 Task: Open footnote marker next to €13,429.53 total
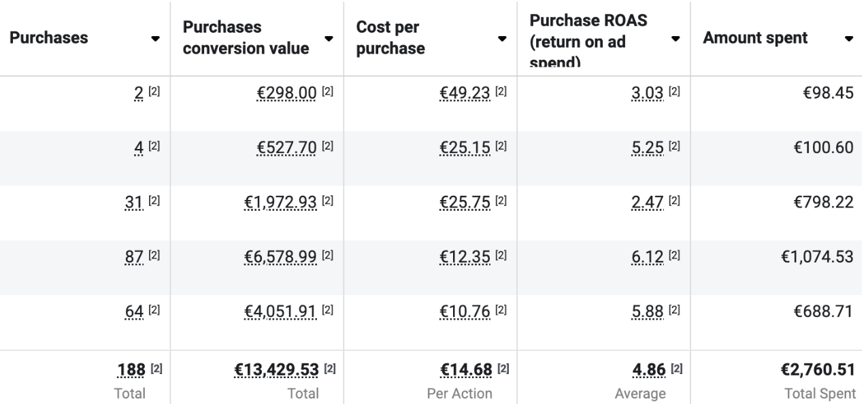point(329,369)
